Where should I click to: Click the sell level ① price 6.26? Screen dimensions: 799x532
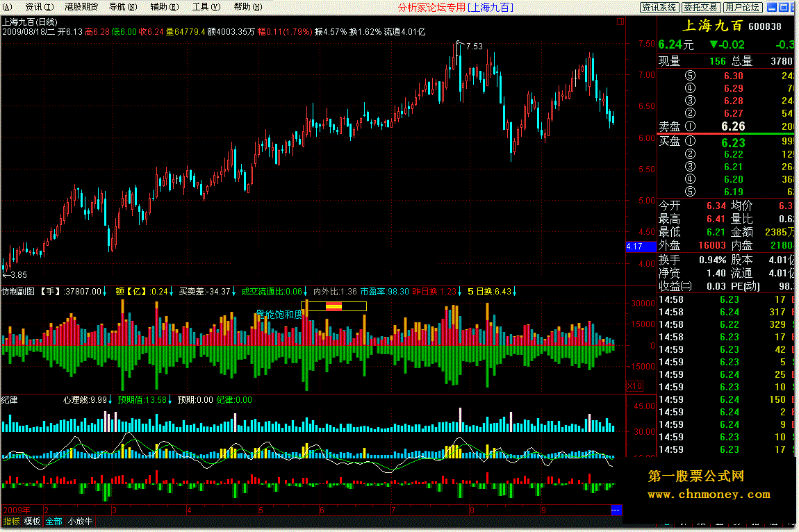click(x=733, y=126)
